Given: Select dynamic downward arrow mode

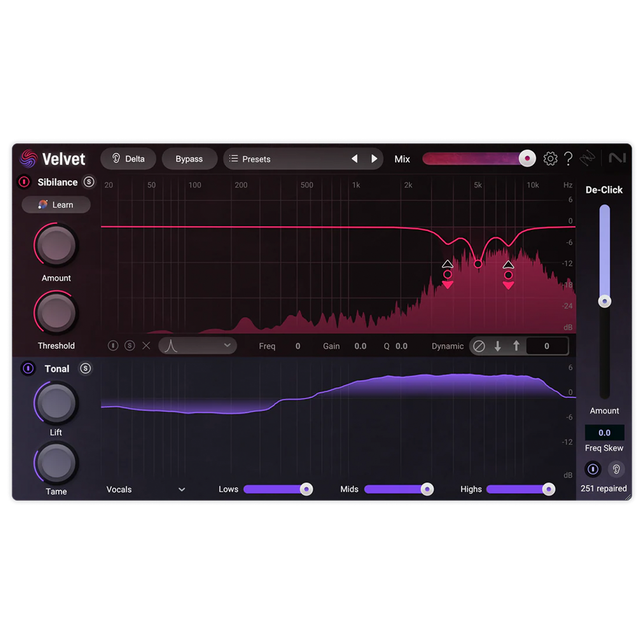Looking at the screenshot, I should 498,346.
